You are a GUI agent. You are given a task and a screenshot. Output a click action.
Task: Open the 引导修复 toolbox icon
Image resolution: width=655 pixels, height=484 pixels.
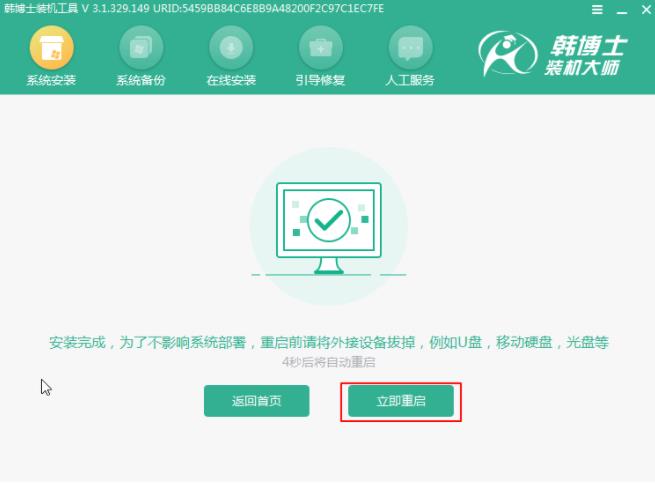click(320, 48)
